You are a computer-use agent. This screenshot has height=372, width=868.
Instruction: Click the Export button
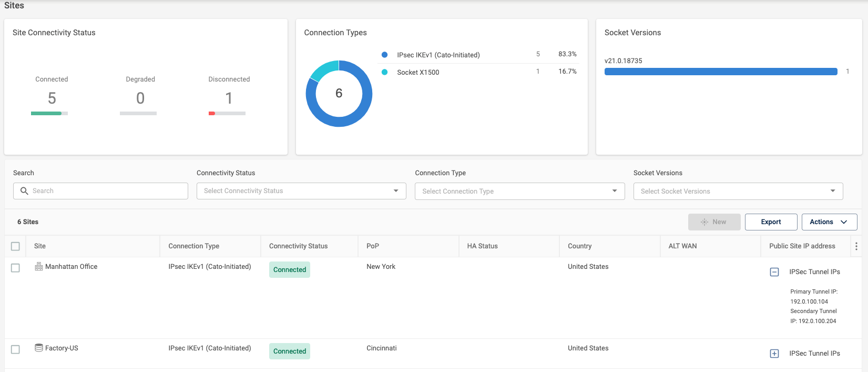point(771,222)
